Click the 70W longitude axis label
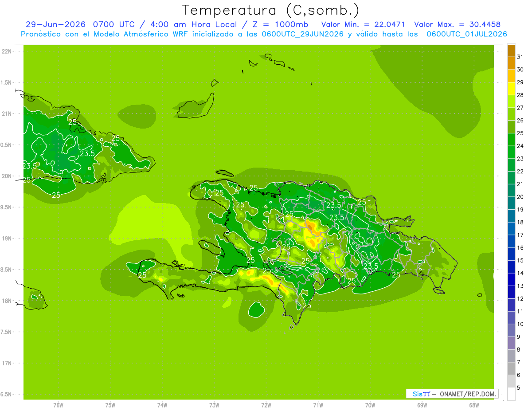Screen dimensions: 532x411 pyautogui.click(x=370, y=405)
